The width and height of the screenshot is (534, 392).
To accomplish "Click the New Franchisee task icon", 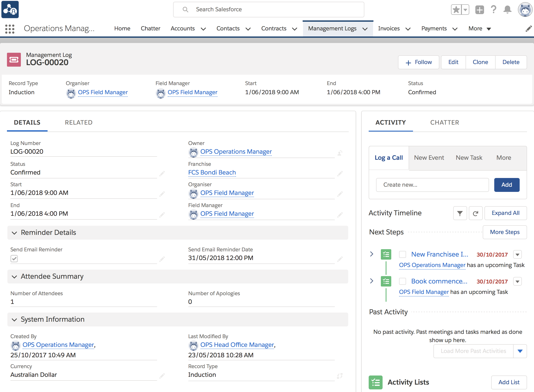I will coord(386,254).
